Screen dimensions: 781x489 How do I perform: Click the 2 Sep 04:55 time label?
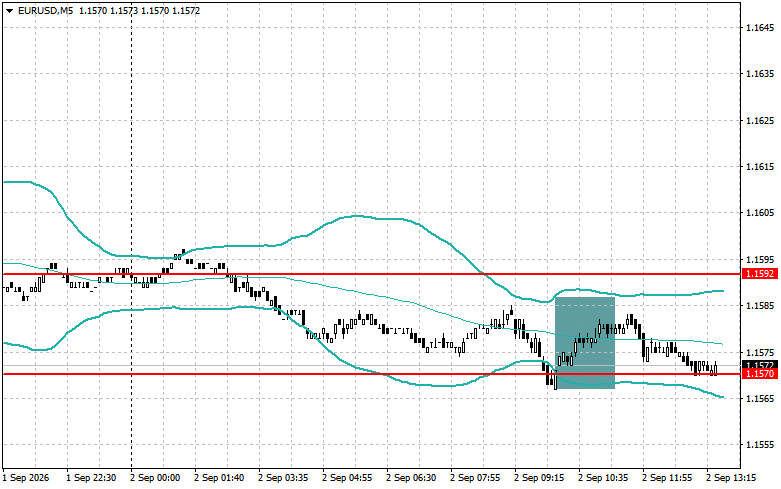[347, 478]
